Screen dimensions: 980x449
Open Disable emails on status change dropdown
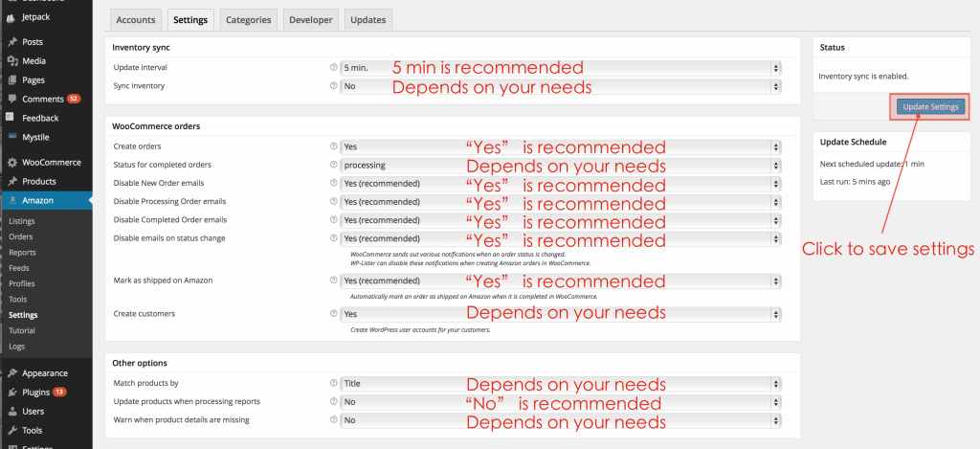click(560, 239)
